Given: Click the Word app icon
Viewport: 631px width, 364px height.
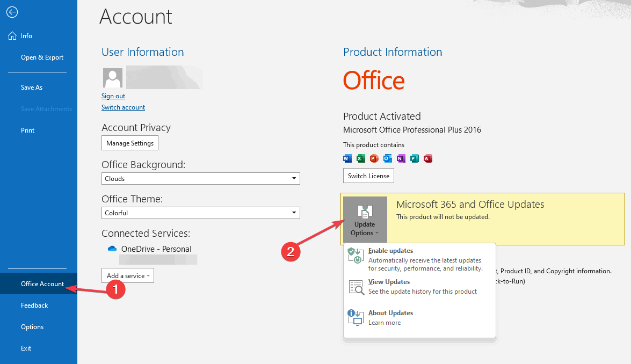Looking at the screenshot, I should (x=347, y=158).
